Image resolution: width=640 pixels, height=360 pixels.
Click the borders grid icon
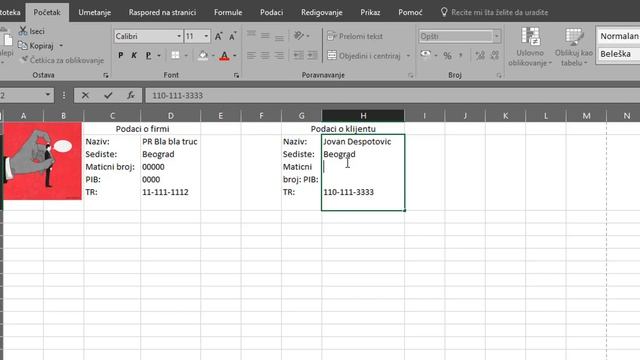(x=175, y=55)
